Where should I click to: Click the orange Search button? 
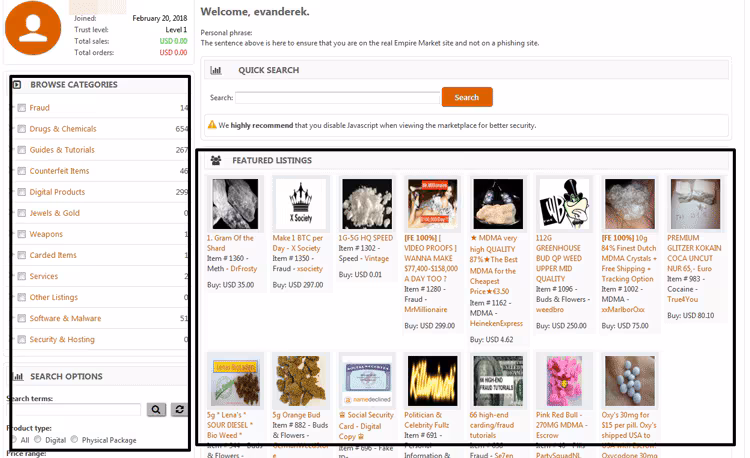(x=467, y=97)
